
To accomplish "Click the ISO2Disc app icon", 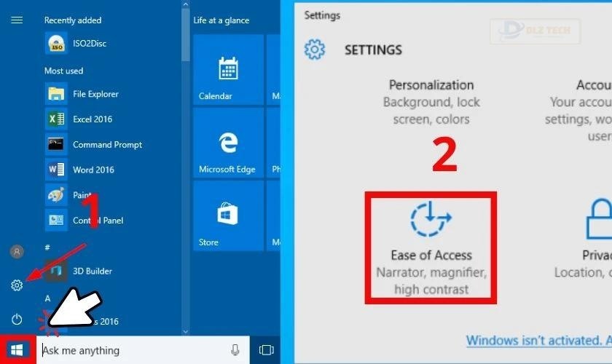I will 56,43.
